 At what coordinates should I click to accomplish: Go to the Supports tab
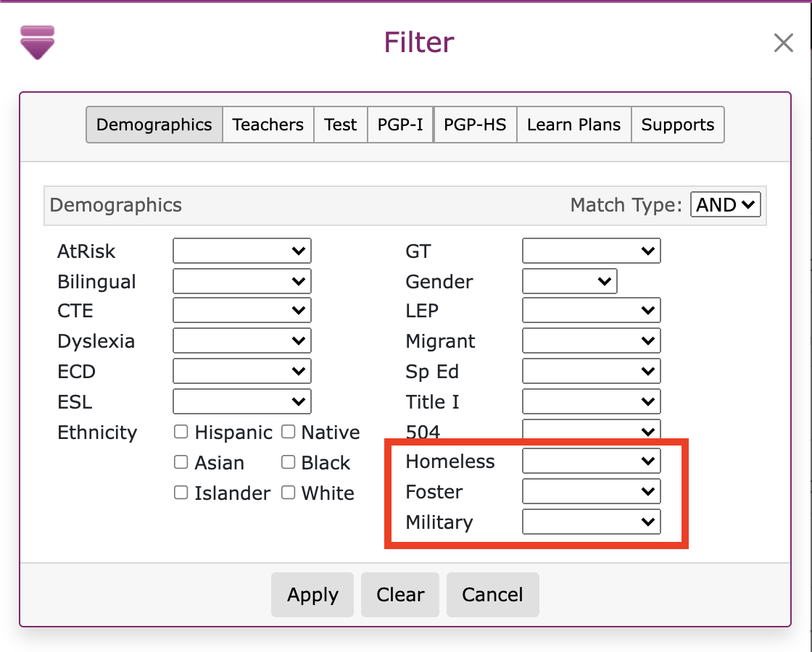[x=677, y=125]
